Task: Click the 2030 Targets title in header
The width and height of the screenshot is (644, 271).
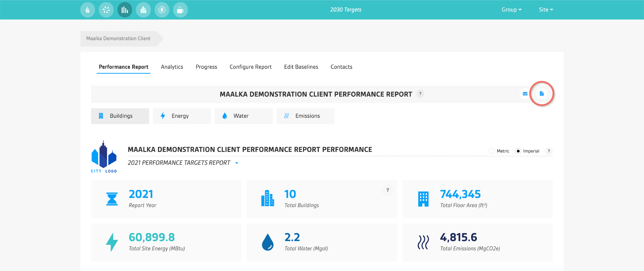Action: point(346,10)
